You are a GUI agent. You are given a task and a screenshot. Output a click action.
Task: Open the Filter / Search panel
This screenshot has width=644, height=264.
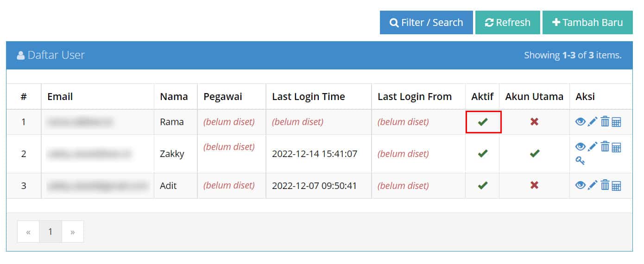pyautogui.click(x=426, y=22)
